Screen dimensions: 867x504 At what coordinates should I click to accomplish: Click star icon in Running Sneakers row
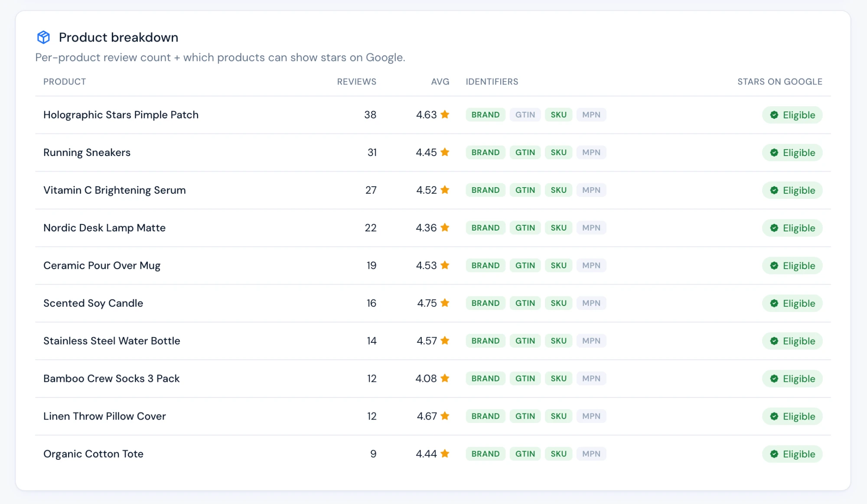pyautogui.click(x=445, y=152)
